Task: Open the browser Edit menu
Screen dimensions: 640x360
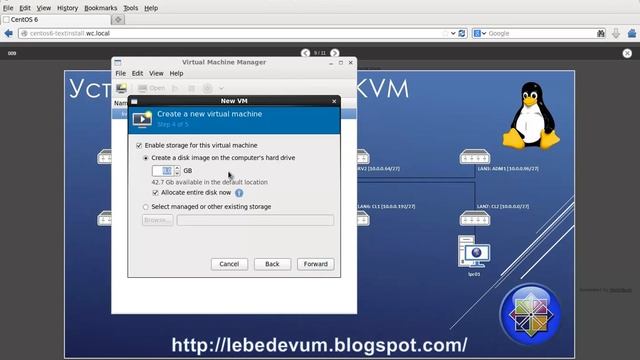Action: 25,8
